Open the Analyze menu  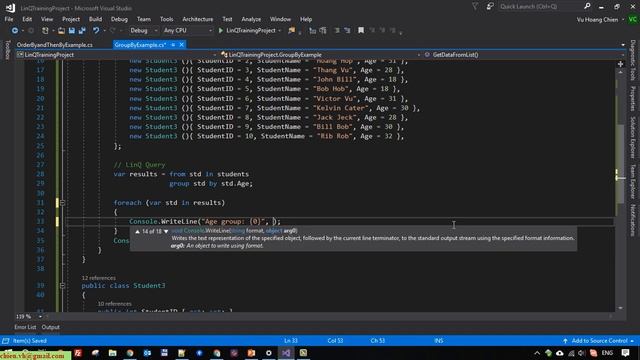[x=251, y=19]
